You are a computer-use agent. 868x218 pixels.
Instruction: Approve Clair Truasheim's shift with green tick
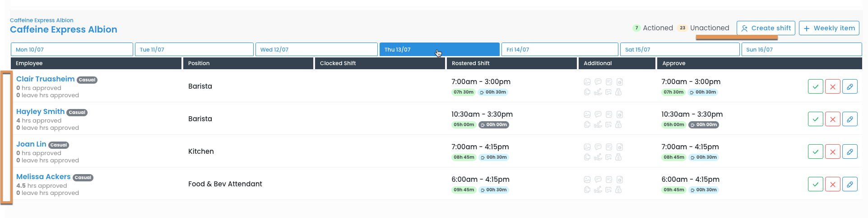(x=815, y=86)
